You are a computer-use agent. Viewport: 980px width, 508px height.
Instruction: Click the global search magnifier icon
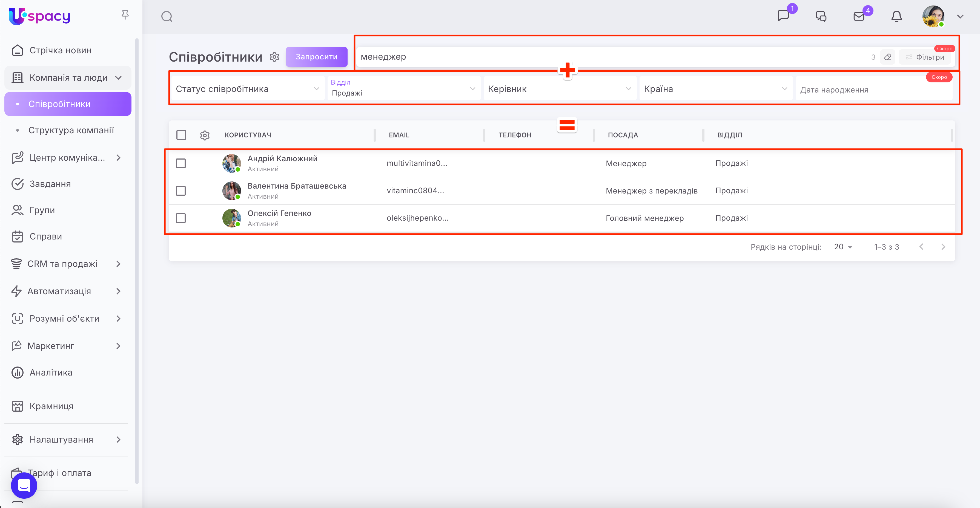[x=167, y=17]
